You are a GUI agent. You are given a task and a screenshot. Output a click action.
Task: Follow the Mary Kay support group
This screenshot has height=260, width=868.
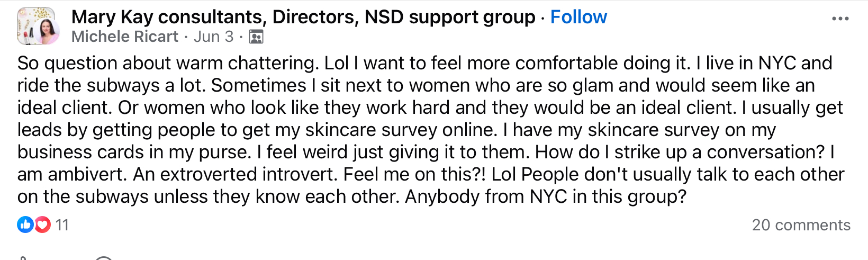point(578,17)
